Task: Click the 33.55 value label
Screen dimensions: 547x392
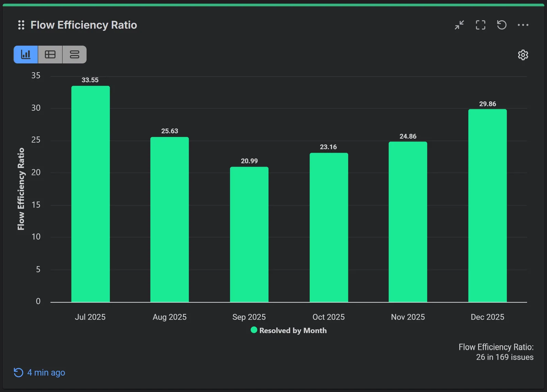Action: coord(90,80)
